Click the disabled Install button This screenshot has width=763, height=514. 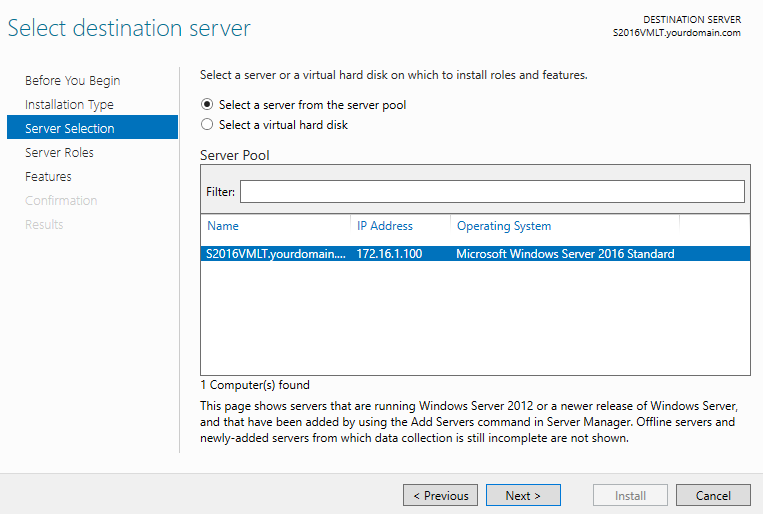pyautogui.click(x=630, y=495)
